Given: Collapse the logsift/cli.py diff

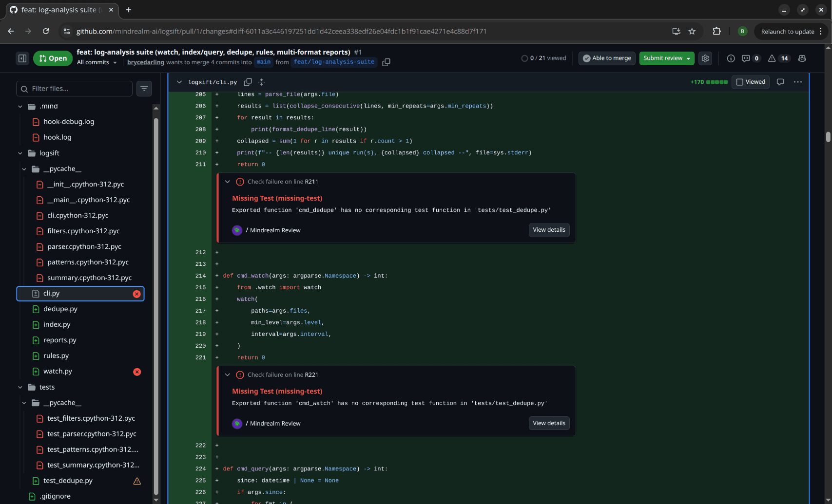Looking at the screenshot, I should coord(179,82).
